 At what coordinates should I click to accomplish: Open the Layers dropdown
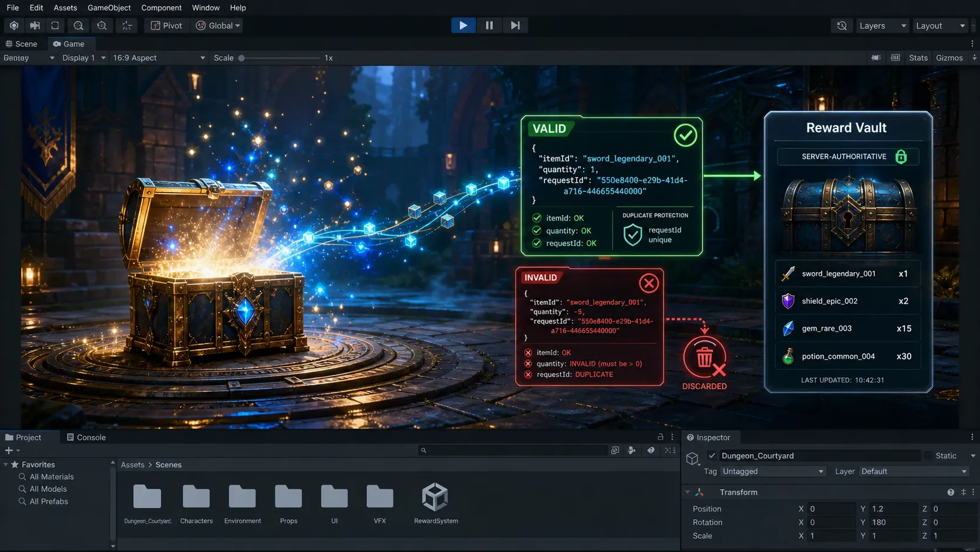(x=882, y=26)
